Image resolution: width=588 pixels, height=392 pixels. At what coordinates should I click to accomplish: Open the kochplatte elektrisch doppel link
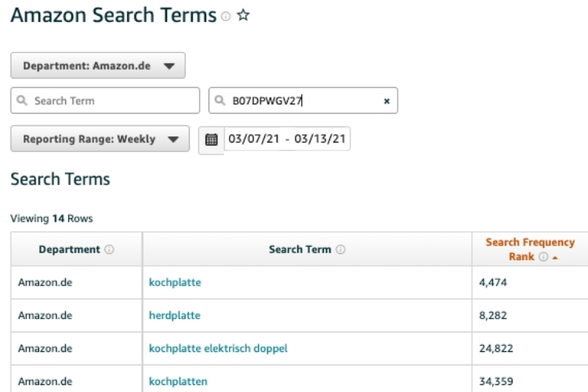pos(218,348)
